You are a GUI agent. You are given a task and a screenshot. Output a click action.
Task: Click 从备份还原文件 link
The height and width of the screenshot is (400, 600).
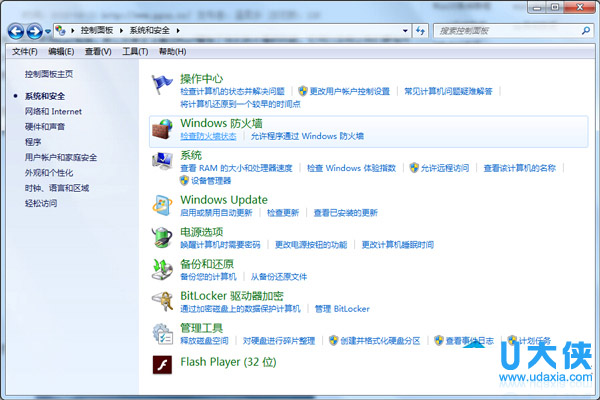click(279, 277)
